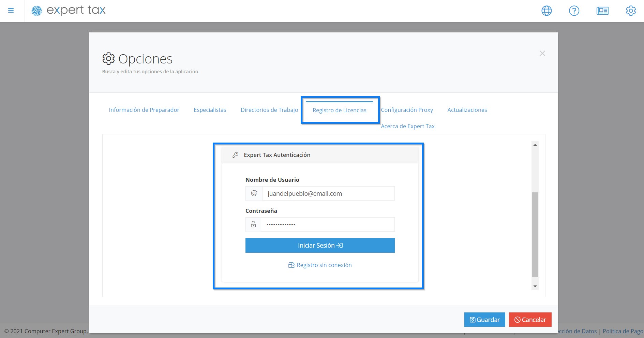Click the 'Expert Tax Autenticación' heading

pyautogui.click(x=277, y=155)
